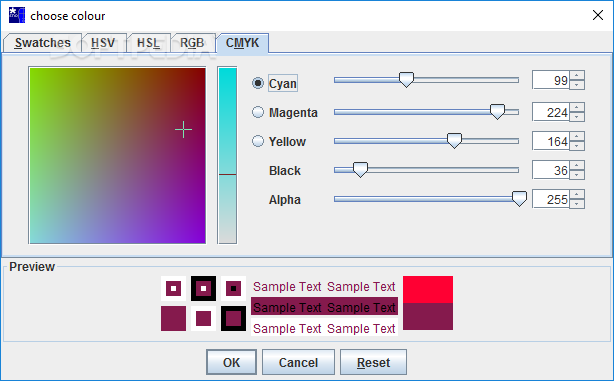Click the Alpha slider thumb
Screen dimensions: 614x381
pos(519,199)
